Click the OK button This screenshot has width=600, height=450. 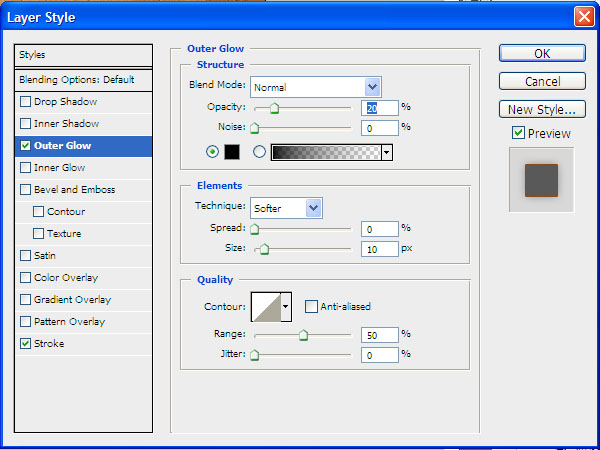click(x=541, y=53)
